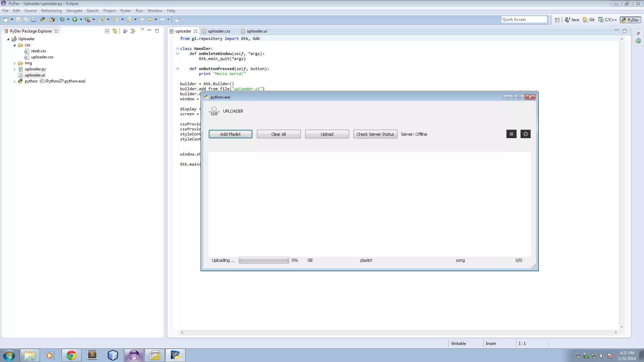Open the Run button dropdown arrow
The image size is (644, 362).
[x=81, y=20]
